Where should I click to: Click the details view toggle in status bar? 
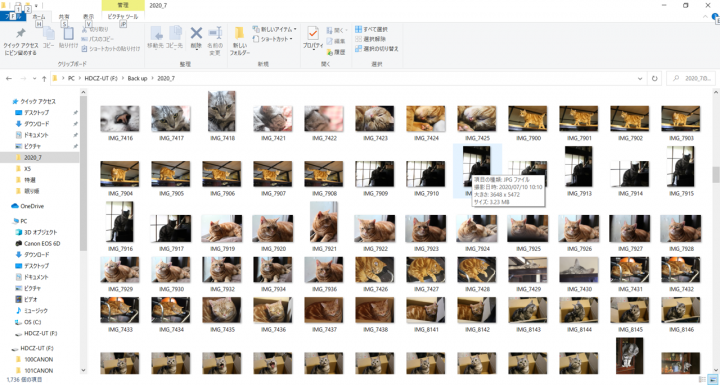(x=702, y=379)
